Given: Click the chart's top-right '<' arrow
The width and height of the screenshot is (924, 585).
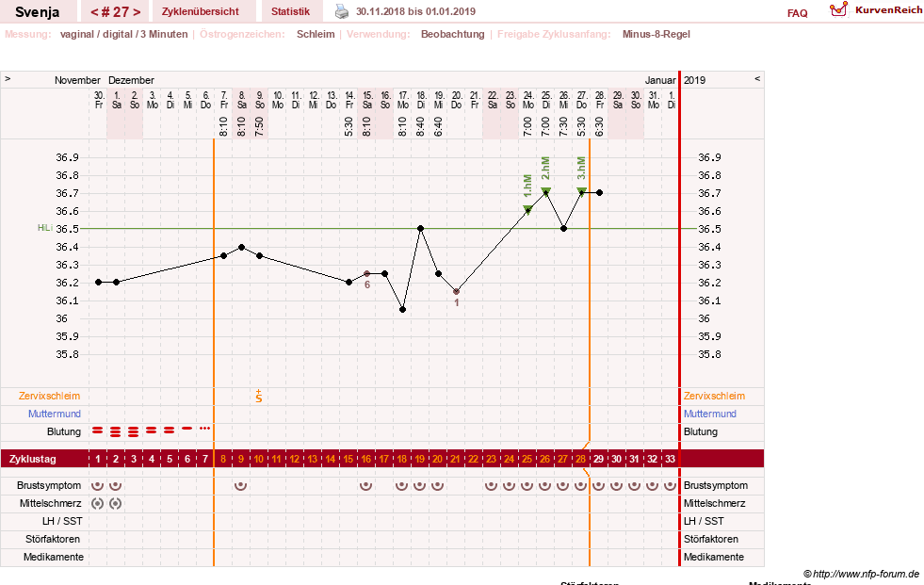Looking at the screenshot, I should pyautogui.click(x=757, y=79).
